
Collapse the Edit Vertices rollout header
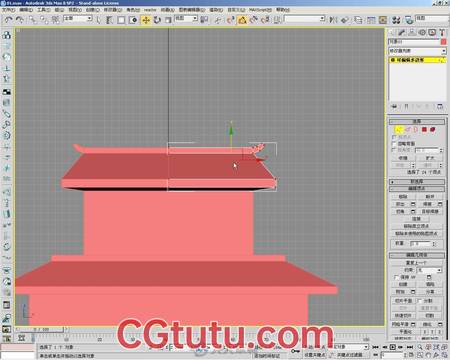click(x=417, y=189)
